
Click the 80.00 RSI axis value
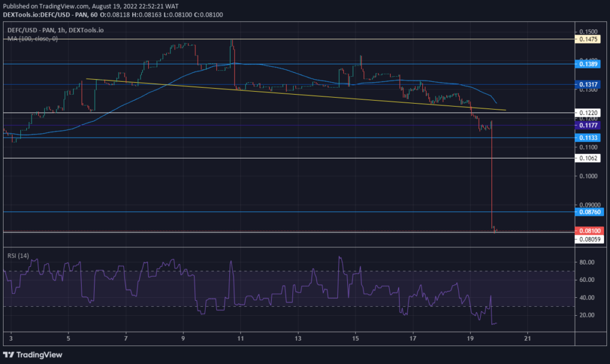click(587, 262)
